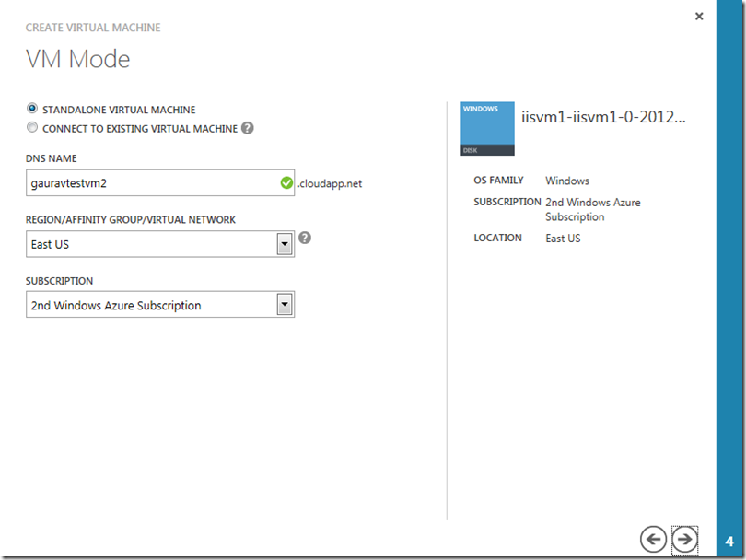Close the Create Virtual Machine dialog

[699, 17]
